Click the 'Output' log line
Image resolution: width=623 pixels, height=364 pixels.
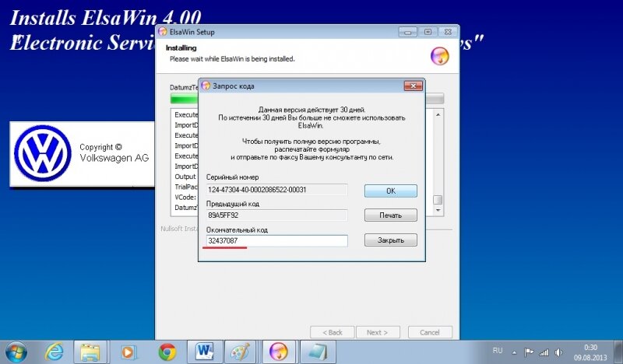[x=185, y=177]
